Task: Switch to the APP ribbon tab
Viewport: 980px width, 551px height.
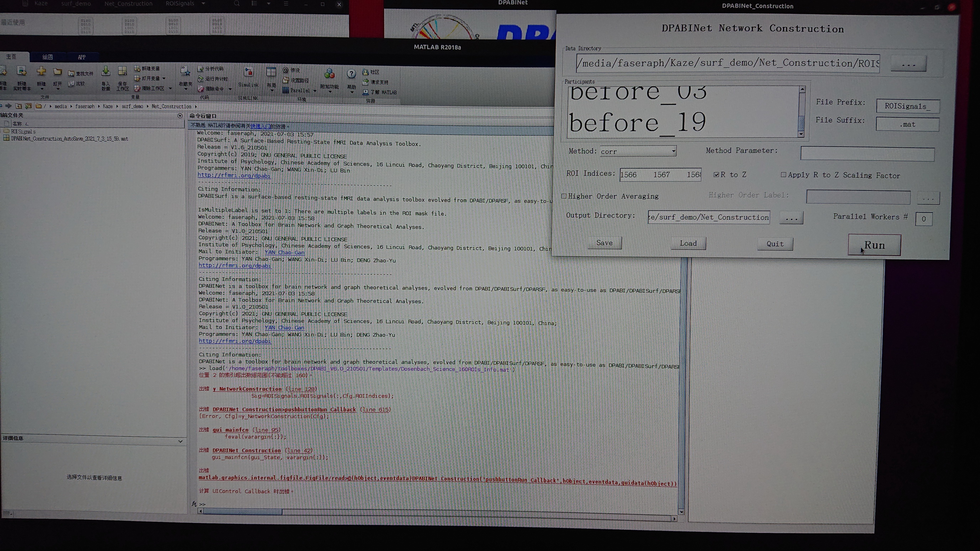Action: tap(82, 57)
